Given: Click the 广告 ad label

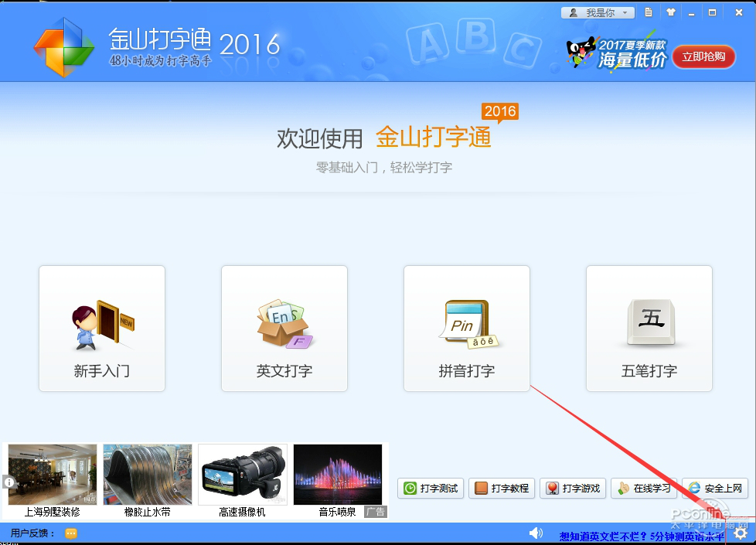Looking at the screenshot, I should [x=375, y=512].
